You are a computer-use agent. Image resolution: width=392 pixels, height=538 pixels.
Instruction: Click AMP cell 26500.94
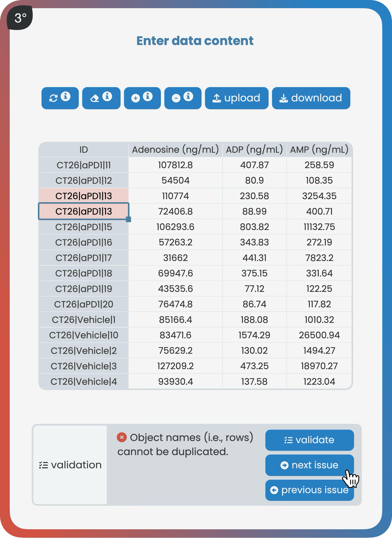tap(319, 335)
